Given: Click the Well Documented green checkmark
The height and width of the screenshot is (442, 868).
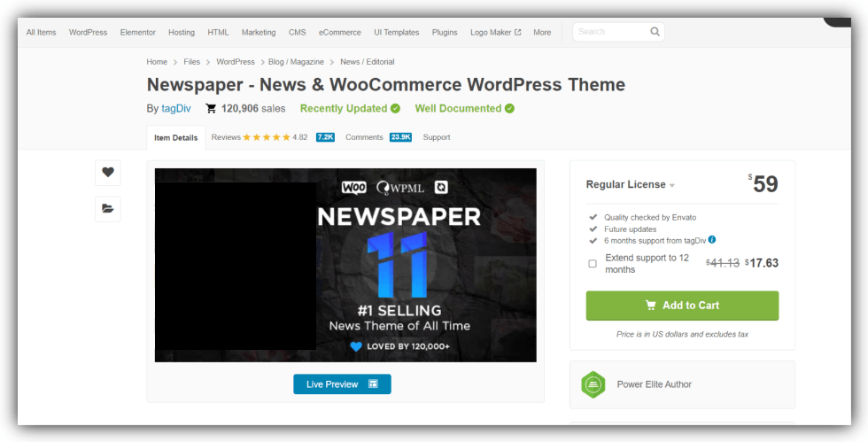Looking at the screenshot, I should 509,109.
